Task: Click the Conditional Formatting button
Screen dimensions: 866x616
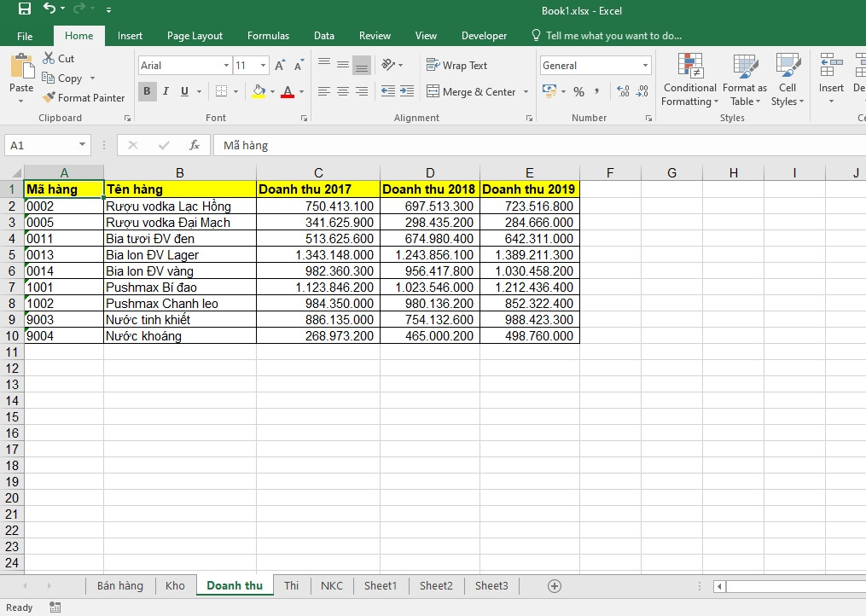Action: click(689, 81)
